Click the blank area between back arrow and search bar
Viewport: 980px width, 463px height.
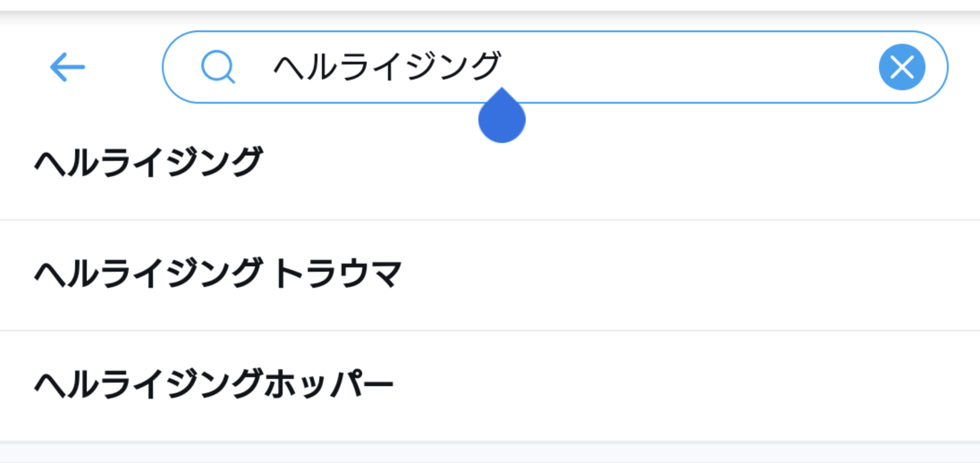point(125,67)
